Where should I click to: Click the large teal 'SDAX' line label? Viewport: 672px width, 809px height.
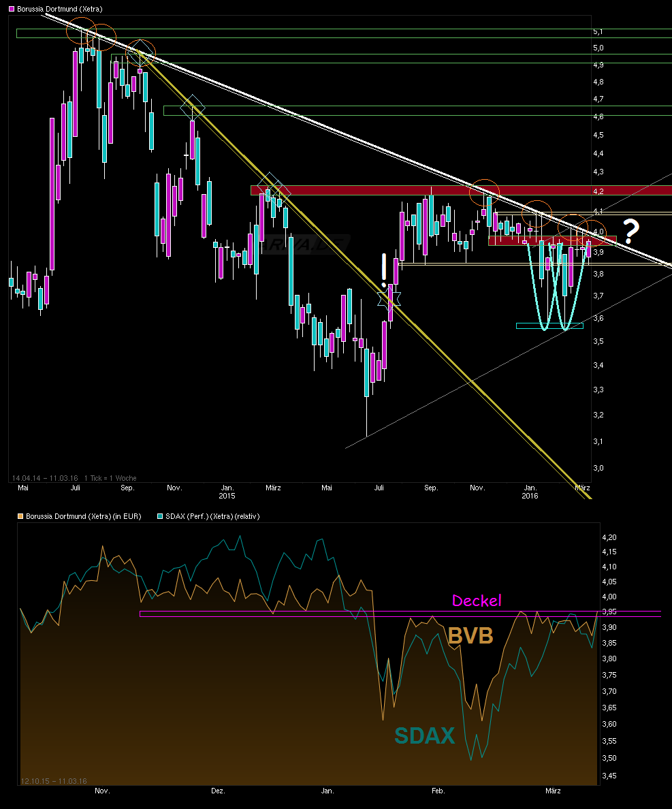click(424, 735)
